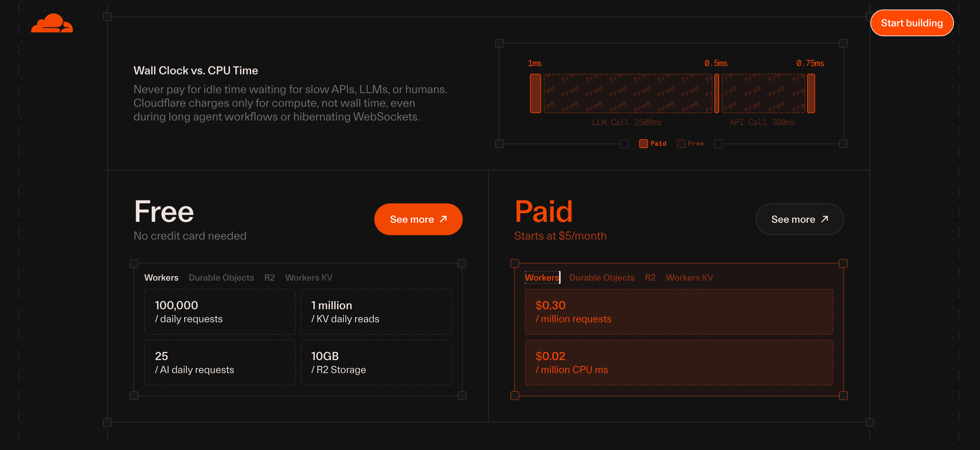Open See more for the Paid plan

(799, 219)
